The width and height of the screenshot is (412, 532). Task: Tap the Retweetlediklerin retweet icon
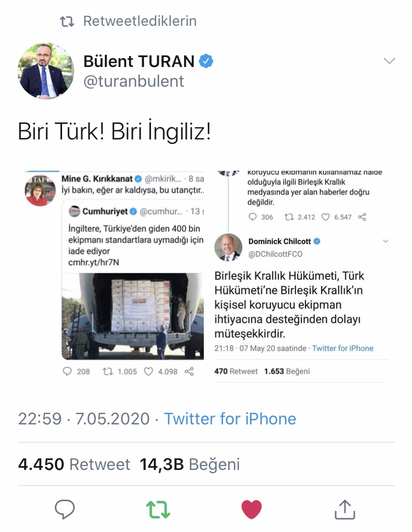tap(67, 22)
